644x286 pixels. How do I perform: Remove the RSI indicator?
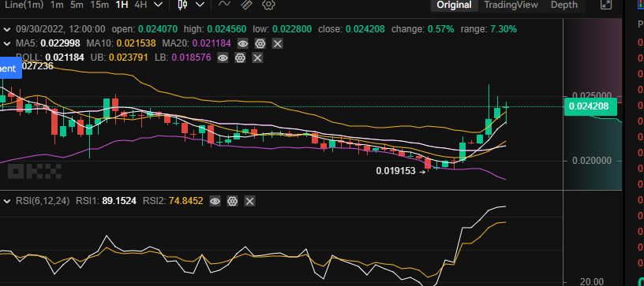coord(250,201)
